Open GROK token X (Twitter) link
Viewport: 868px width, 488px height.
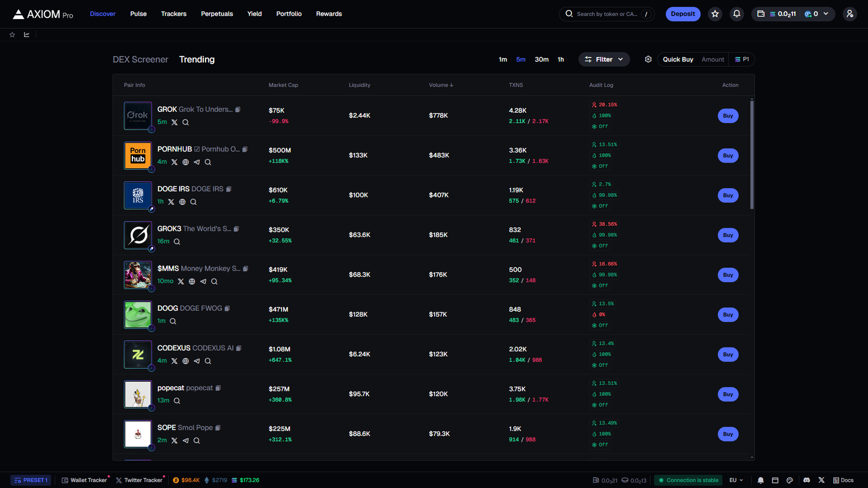(x=175, y=123)
